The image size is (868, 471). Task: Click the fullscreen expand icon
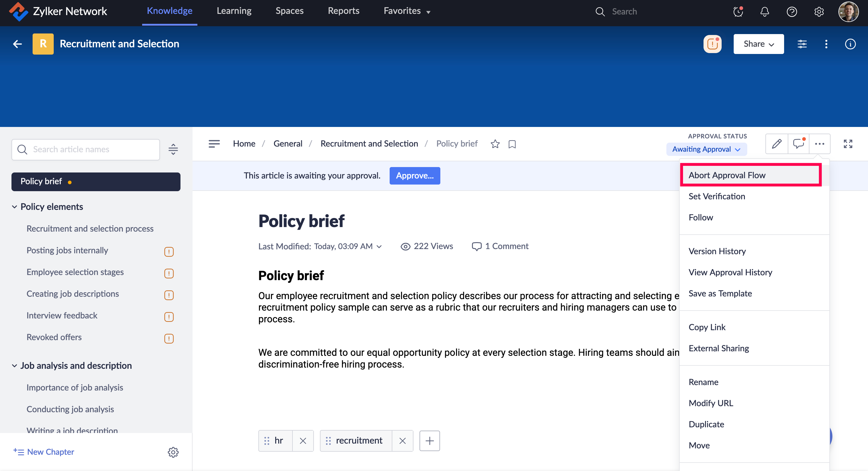point(848,144)
